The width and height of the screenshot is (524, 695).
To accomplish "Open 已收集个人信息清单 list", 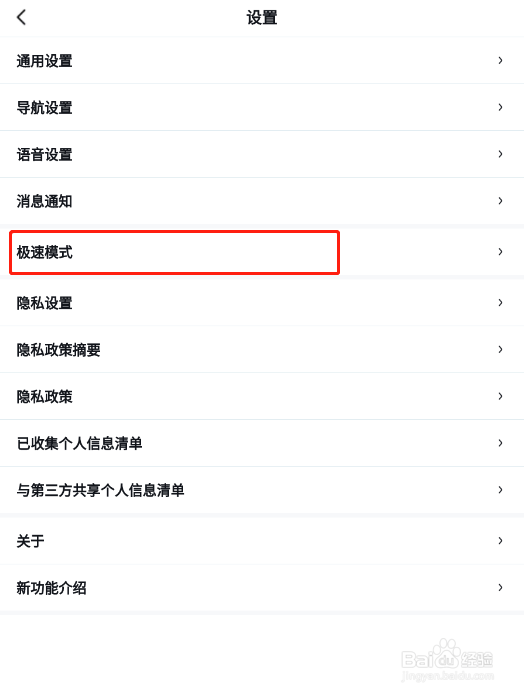I will click(x=262, y=443).
